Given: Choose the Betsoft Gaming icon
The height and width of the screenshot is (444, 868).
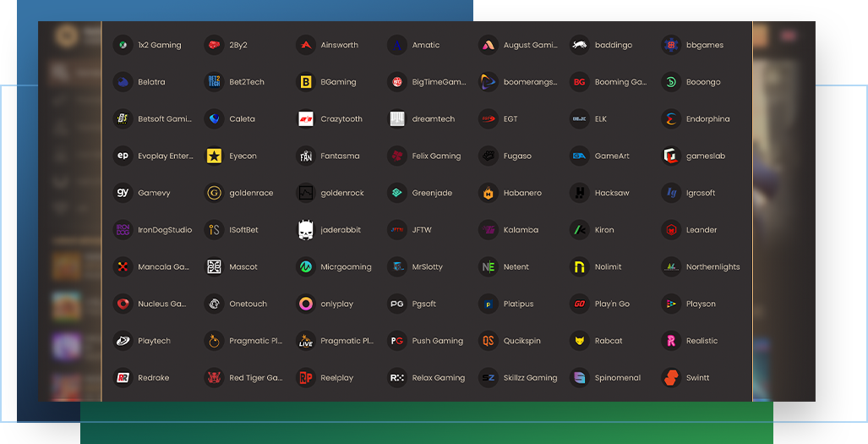Looking at the screenshot, I should (123, 119).
